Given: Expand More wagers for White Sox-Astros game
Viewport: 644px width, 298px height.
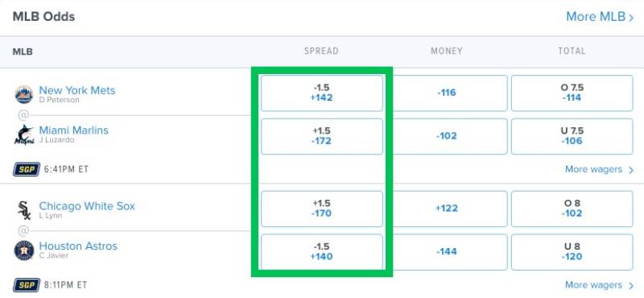Looking at the screenshot, I should [599, 285].
